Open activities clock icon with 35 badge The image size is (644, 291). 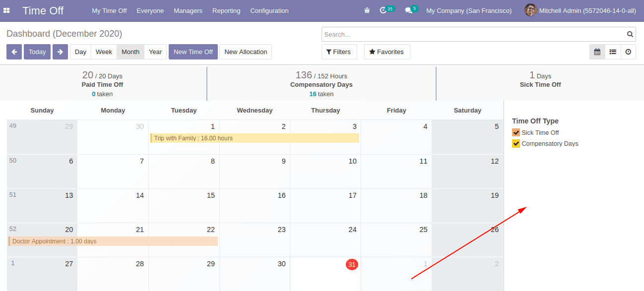click(387, 10)
